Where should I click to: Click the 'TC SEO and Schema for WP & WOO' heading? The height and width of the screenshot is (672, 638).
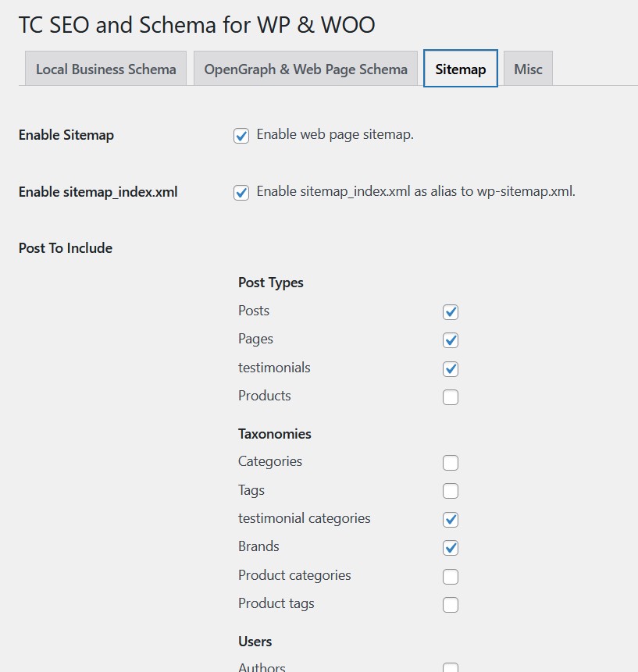[198, 25]
